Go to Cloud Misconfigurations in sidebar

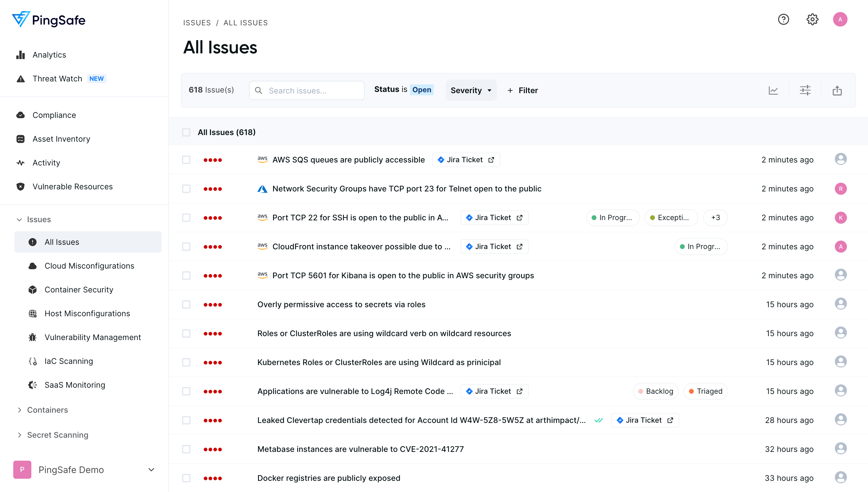click(x=89, y=266)
